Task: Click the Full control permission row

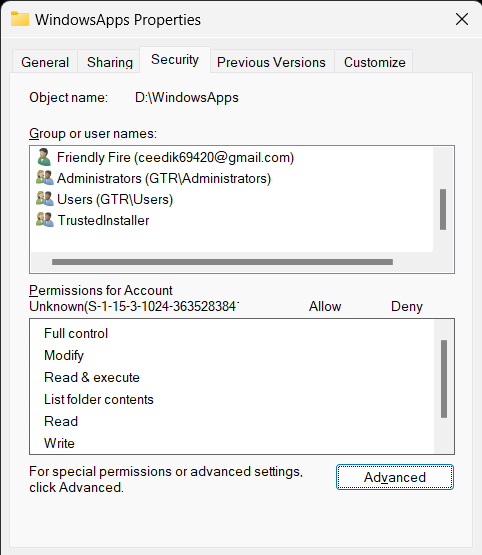Action: coord(232,333)
